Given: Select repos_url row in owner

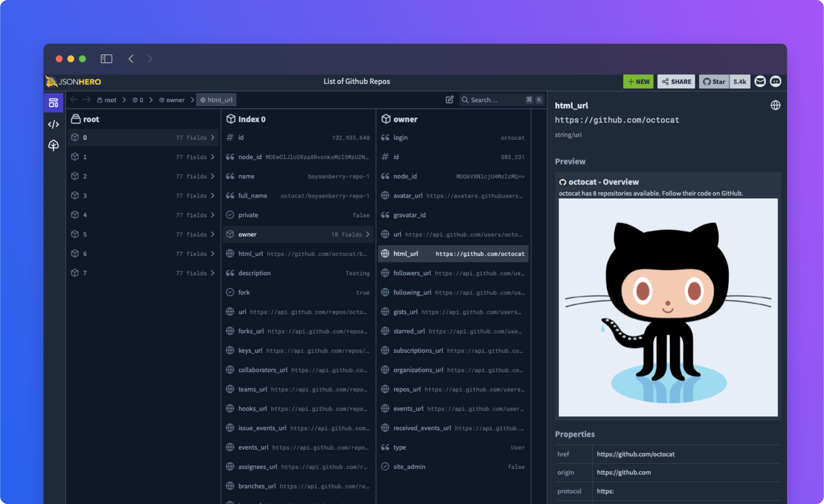Looking at the screenshot, I should 453,389.
